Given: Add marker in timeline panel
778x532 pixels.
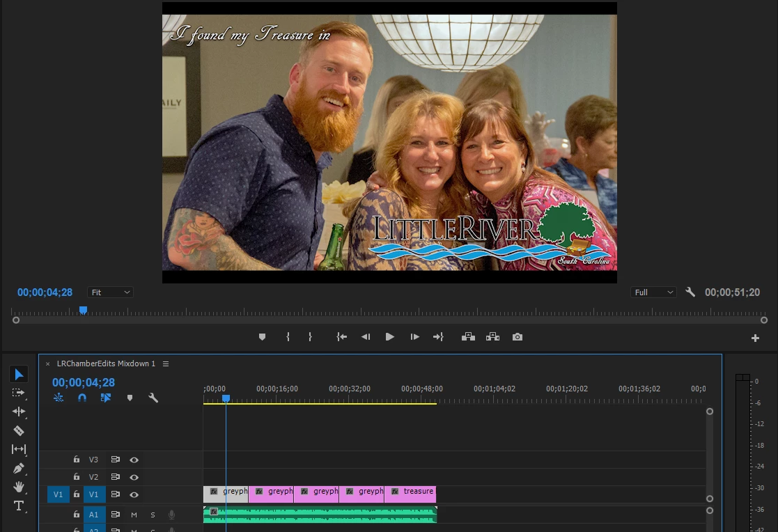Looking at the screenshot, I should point(130,398).
